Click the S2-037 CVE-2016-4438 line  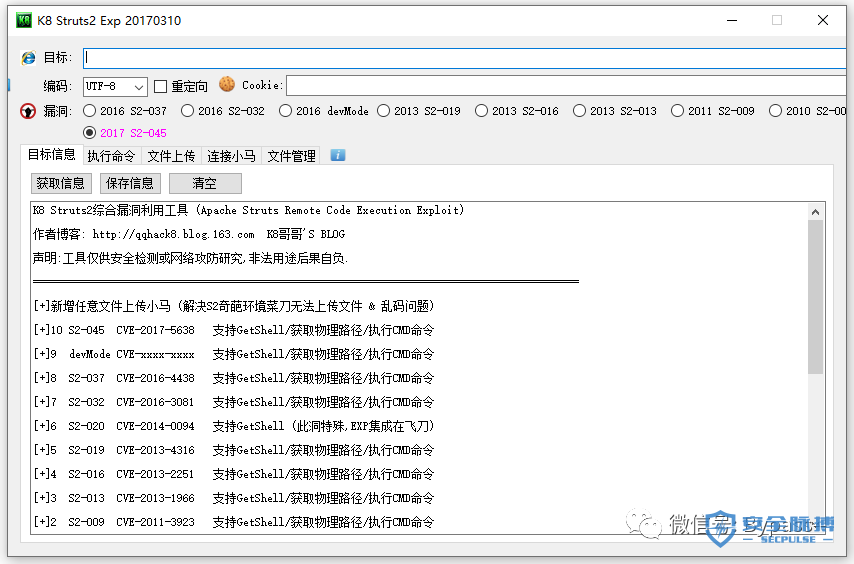click(x=234, y=378)
